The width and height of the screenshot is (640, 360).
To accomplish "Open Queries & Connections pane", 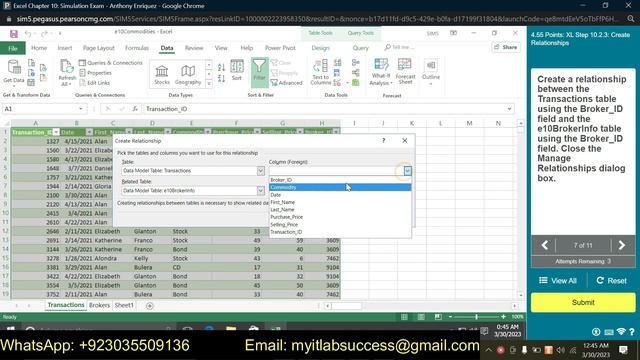I will (111, 63).
